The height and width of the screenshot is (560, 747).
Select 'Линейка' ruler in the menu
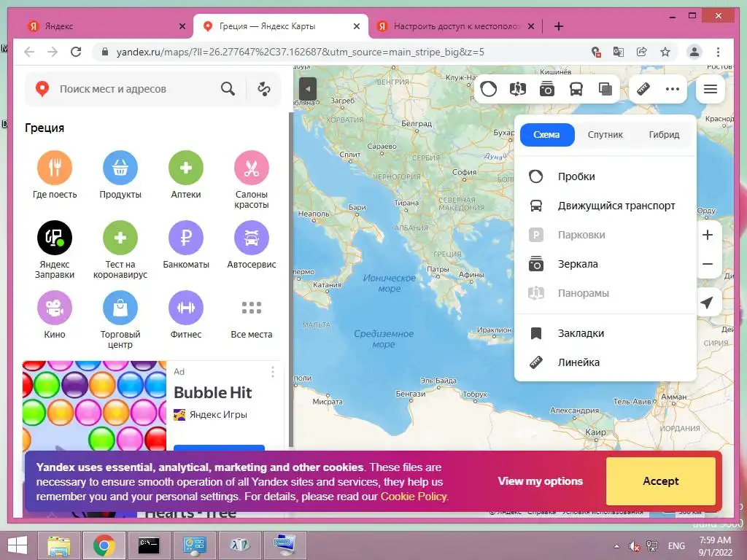(605, 362)
